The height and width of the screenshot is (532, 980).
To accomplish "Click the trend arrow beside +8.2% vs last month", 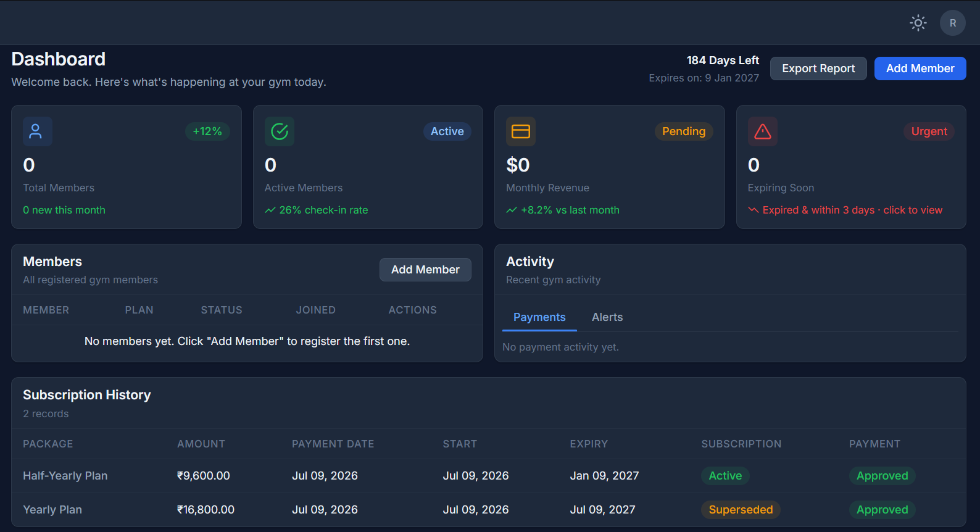I will coord(512,210).
